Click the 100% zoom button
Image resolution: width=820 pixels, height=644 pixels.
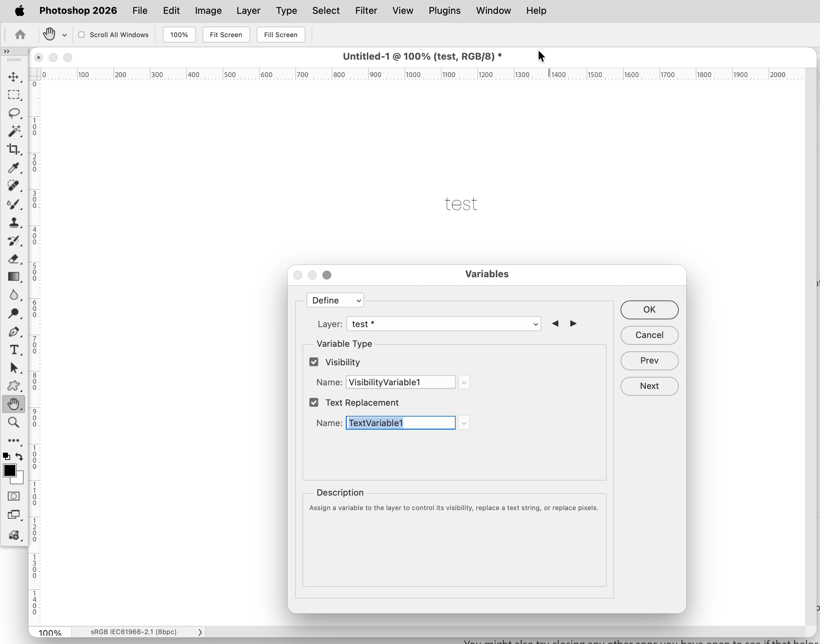[x=179, y=35]
